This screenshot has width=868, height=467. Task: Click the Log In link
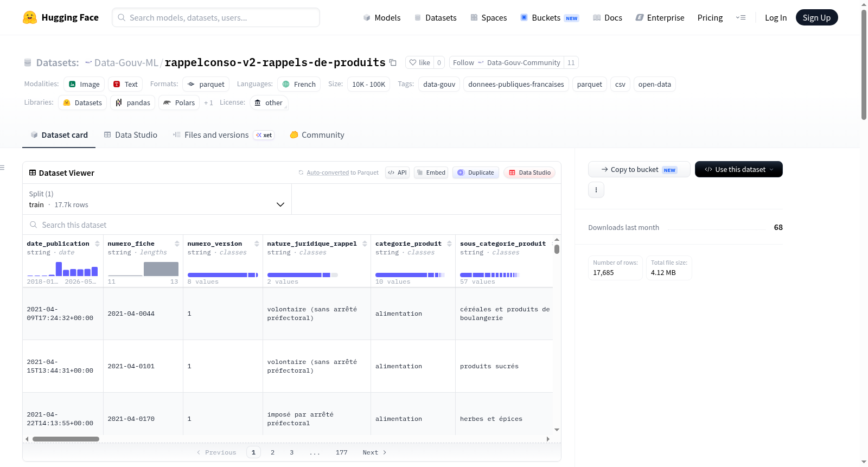coord(776,18)
